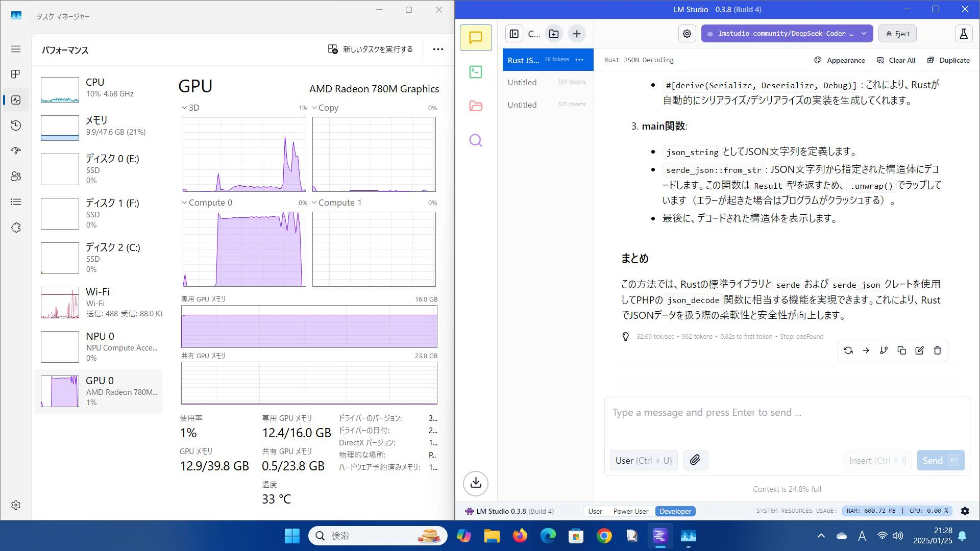The height and width of the screenshot is (551, 980).
Task: Open File Explorer from the taskbar
Action: click(x=492, y=536)
